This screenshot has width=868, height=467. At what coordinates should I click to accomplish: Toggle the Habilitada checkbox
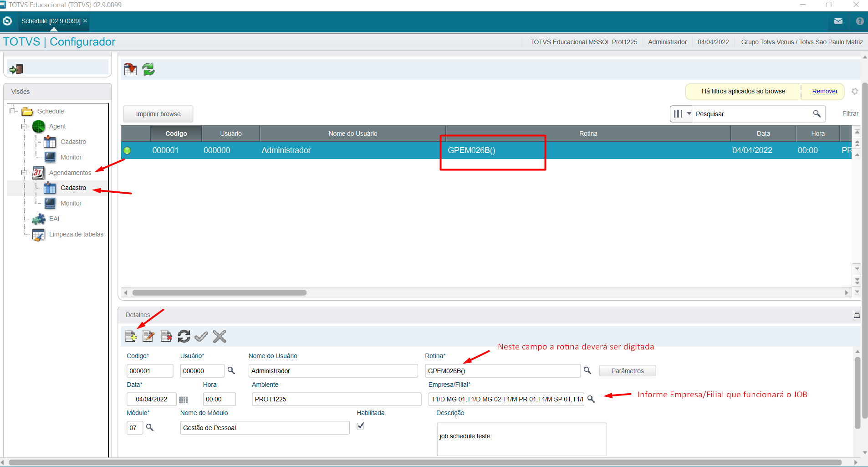point(361,426)
